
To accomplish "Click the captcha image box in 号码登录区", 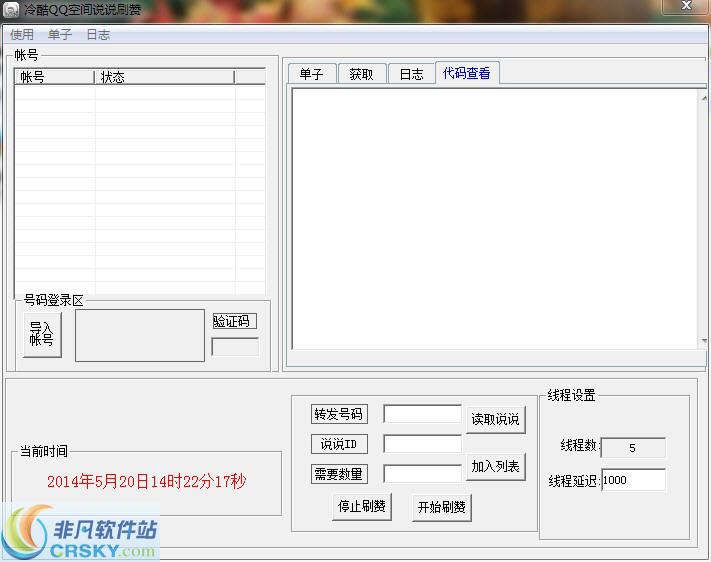I will point(140,335).
